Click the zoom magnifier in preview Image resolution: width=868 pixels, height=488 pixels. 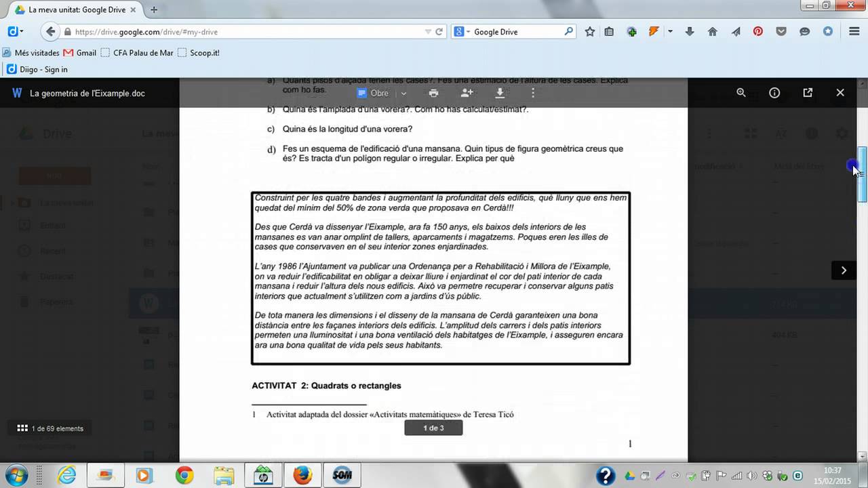(x=741, y=93)
